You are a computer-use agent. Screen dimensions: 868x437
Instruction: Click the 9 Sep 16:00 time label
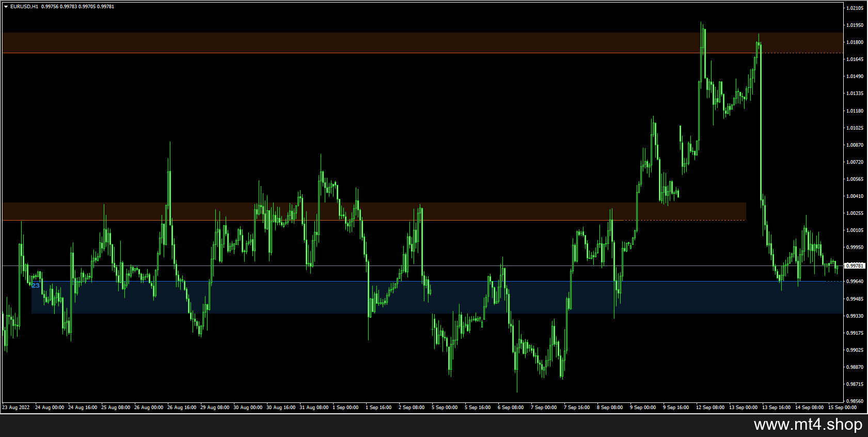pos(676,408)
